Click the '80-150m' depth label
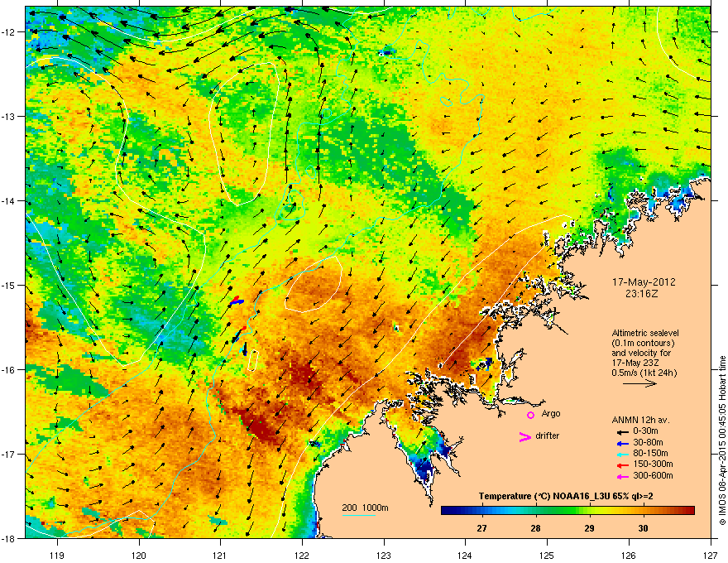The width and height of the screenshot is (728, 563). (650, 454)
